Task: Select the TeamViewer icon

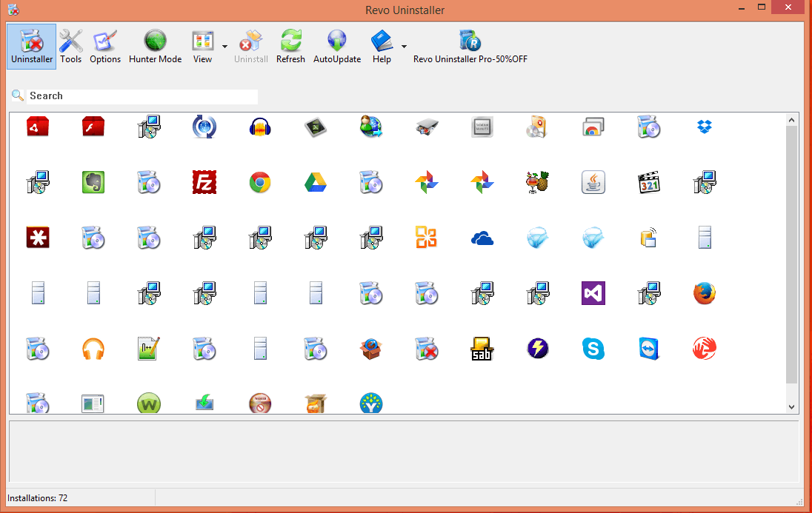Action: point(649,349)
